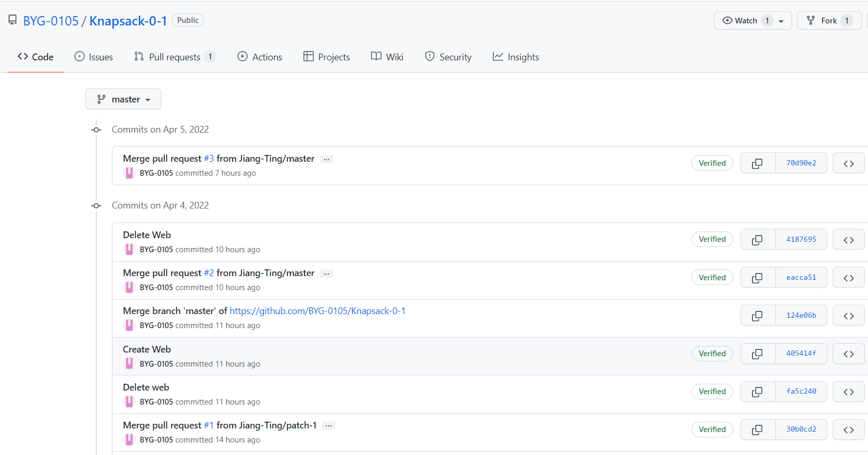Viewport: 868px width, 455px height.
Task: Copy the full SHA for commit 124e06b
Action: pyautogui.click(x=758, y=316)
